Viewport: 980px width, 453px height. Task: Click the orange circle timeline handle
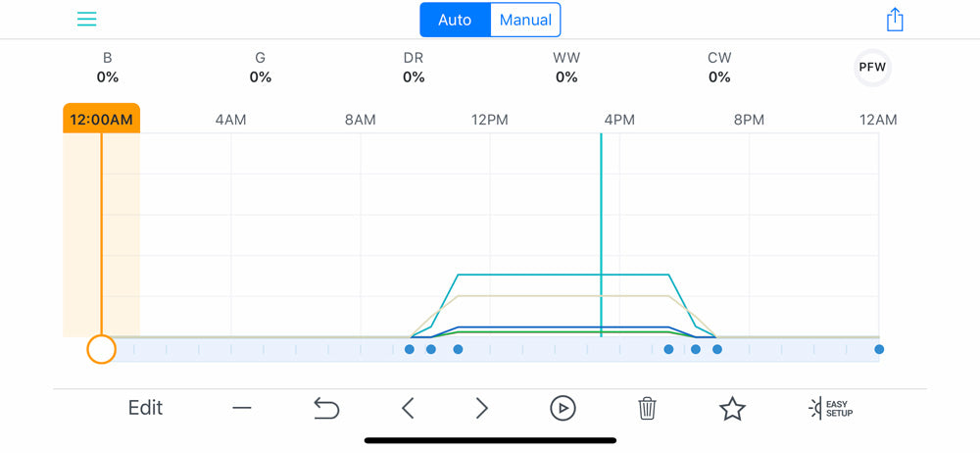[101, 349]
